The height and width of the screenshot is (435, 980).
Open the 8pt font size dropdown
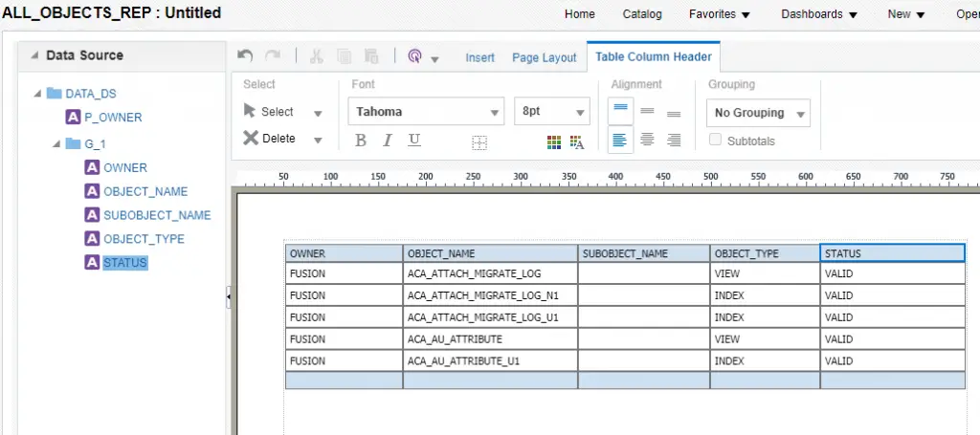tap(552, 112)
